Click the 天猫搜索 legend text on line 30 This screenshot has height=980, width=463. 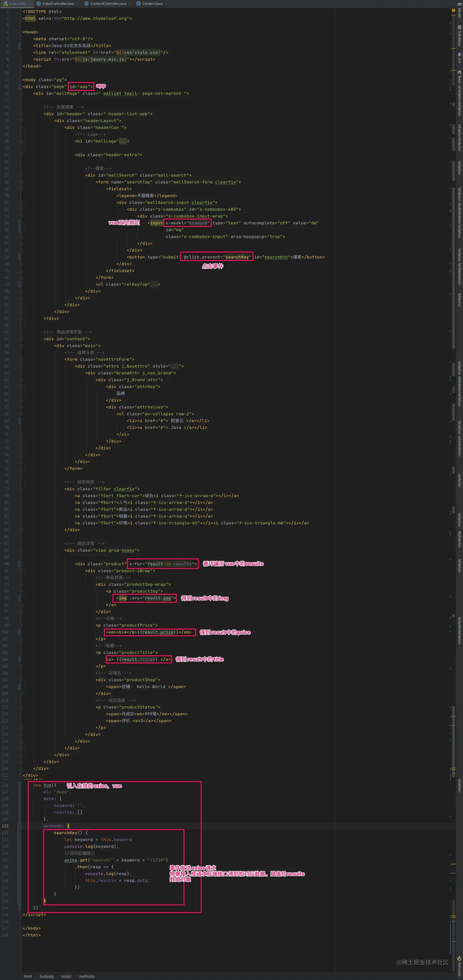pyautogui.click(x=146, y=196)
